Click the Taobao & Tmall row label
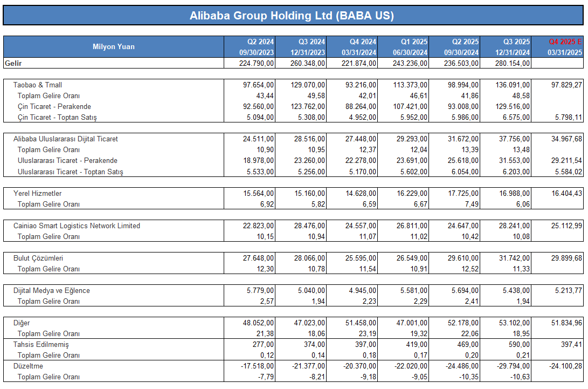Screen dimensions: 588x389 click(x=38, y=85)
